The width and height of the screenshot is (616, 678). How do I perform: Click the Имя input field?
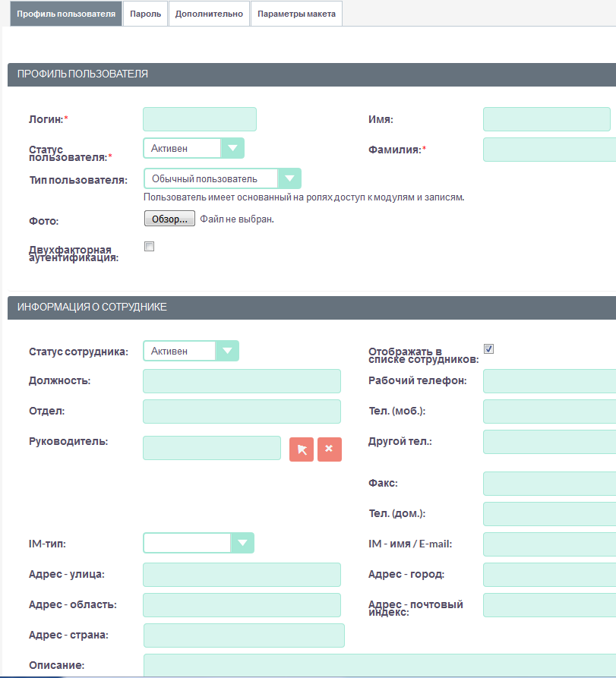pyautogui.click(x=546, y=119)
